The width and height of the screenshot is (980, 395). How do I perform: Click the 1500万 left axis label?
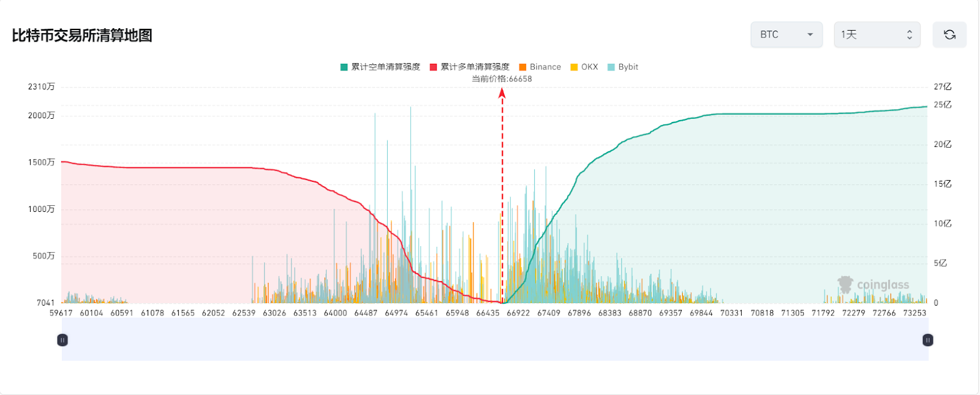point(42,162)
